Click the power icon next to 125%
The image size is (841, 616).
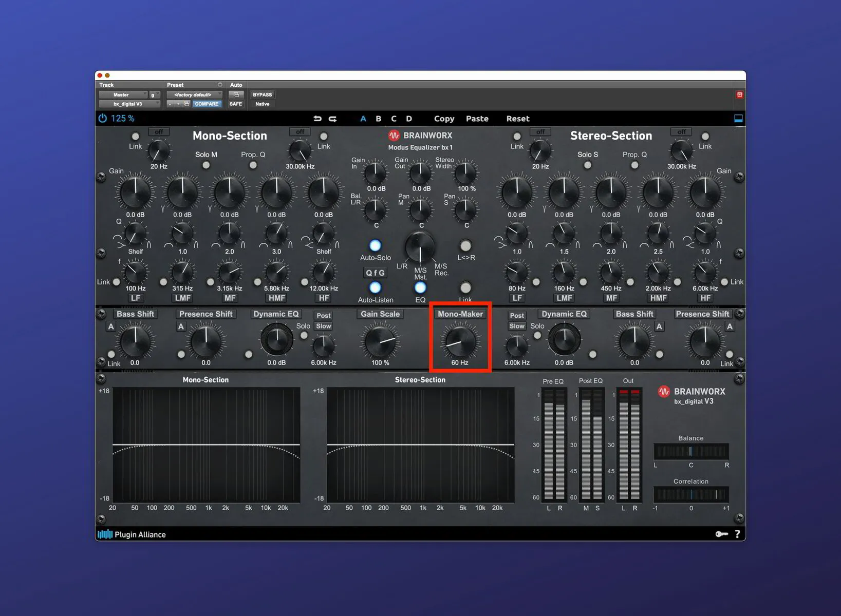click(102, 118)
